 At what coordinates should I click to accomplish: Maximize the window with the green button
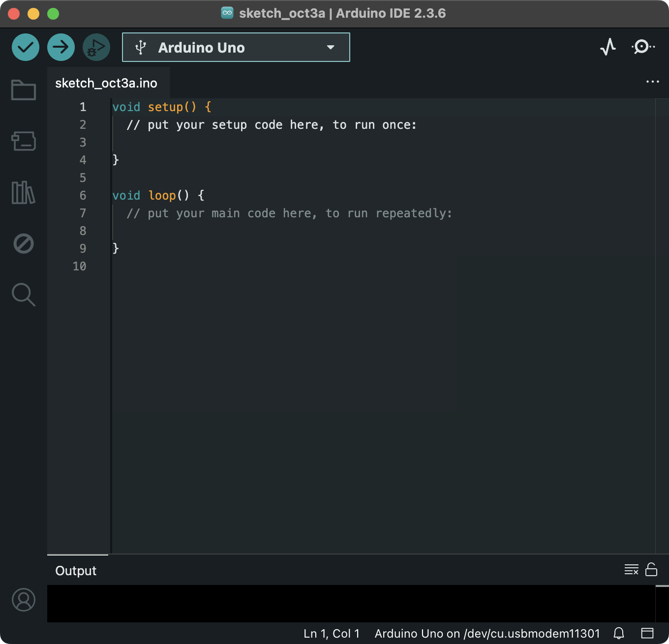click(x=53, y=14)
